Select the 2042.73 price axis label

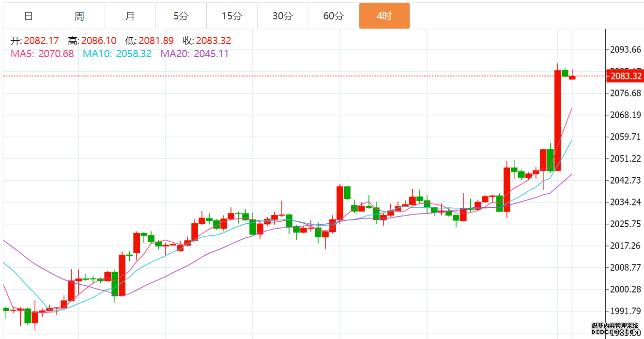point(626,181)
